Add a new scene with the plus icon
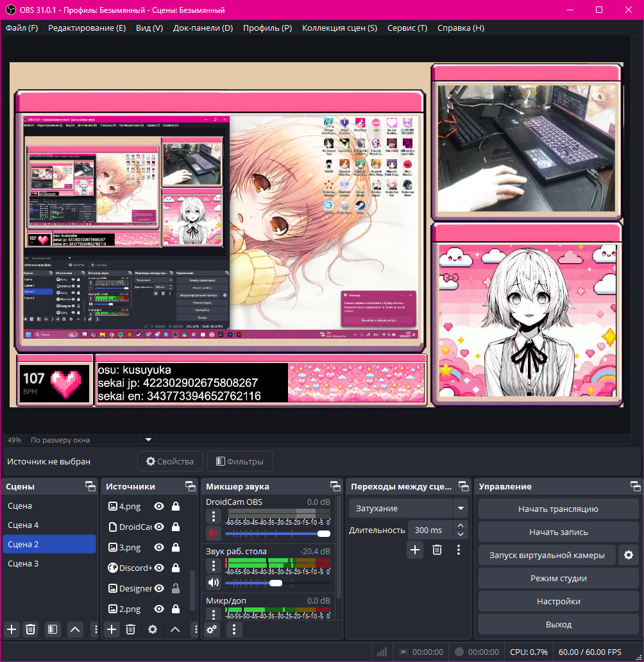This screenshot has height=662, width=644. pos(12,629)
